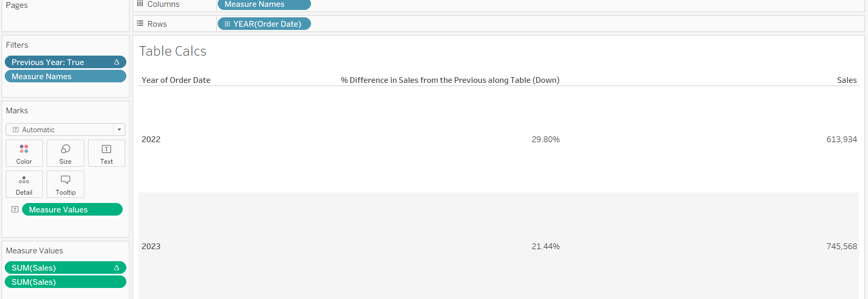This screenshot has width=868, height=299.
Task: Select the second SUM(Sales) pill
Action: click(66, 282)
